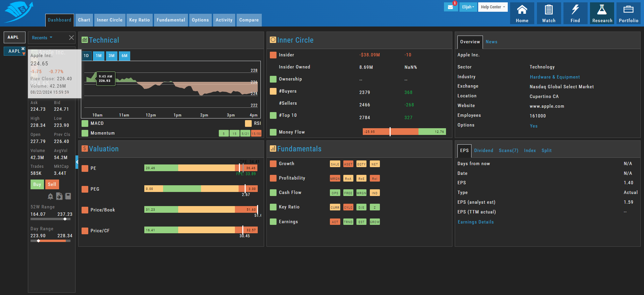Screen dimensions: 644x295
Task: Click the GROW earnings indicator
Action: point(375,222)
